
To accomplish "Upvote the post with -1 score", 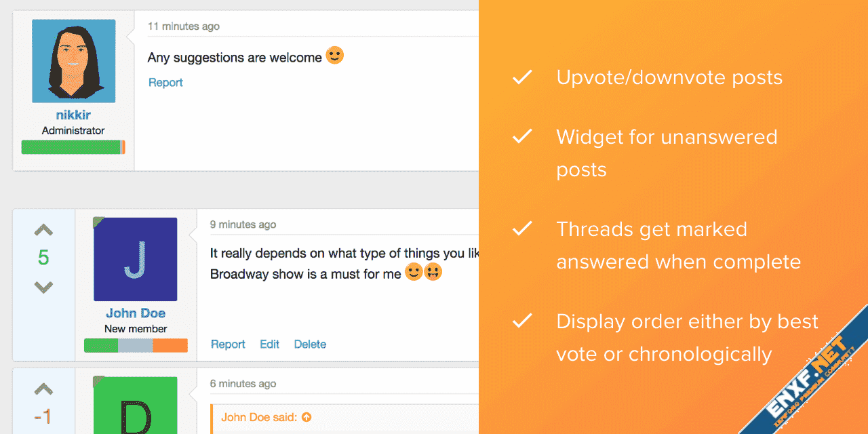I will [x=43, y=389].
